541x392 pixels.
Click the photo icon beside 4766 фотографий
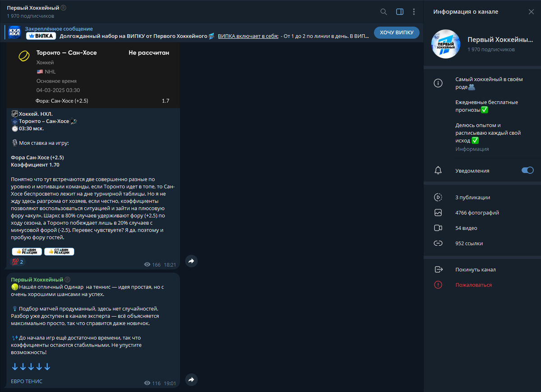click(438, 213)
